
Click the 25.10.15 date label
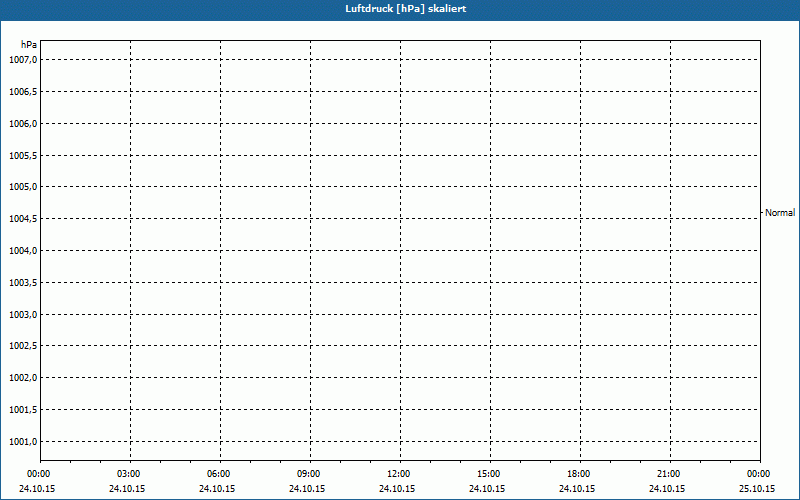click(757, 489)
